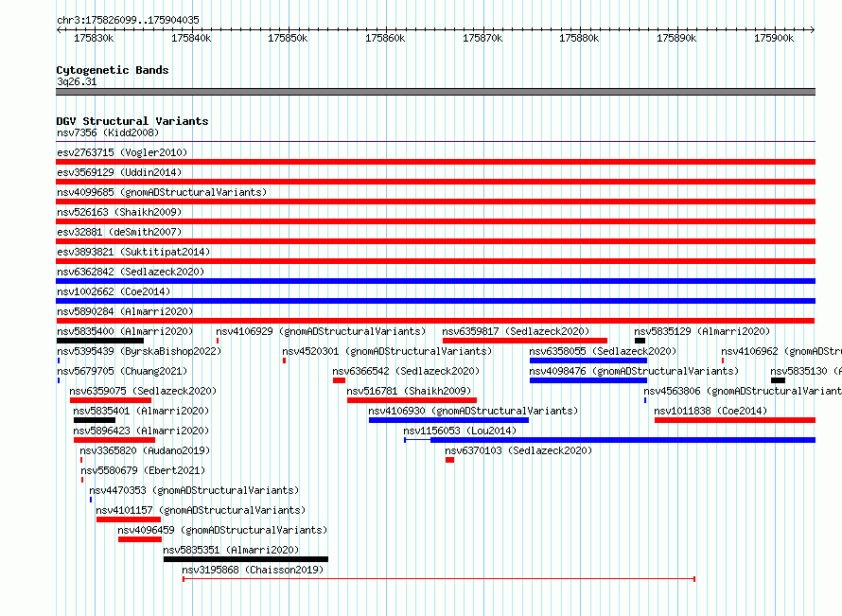This screenshot has width=842, height=616.
Task: Select nsv6358055 (Sedlazeck2020) blue bar
Action: pos(588,361)
